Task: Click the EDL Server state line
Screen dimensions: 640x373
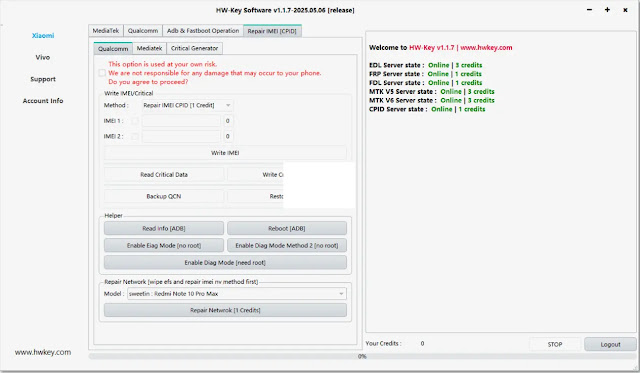Action: pyautogui.click(x=425, y=65)
